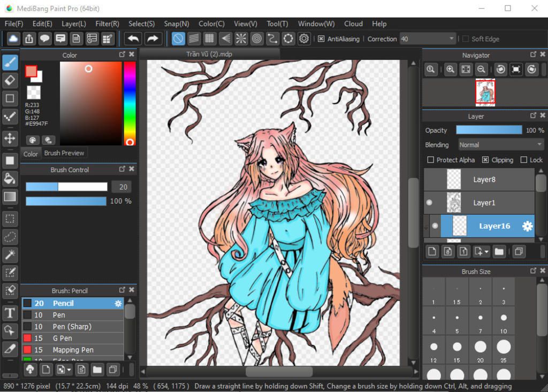
Task: Zoom out using Navigator magnifier minus
Action: click(x=481, y=69)
